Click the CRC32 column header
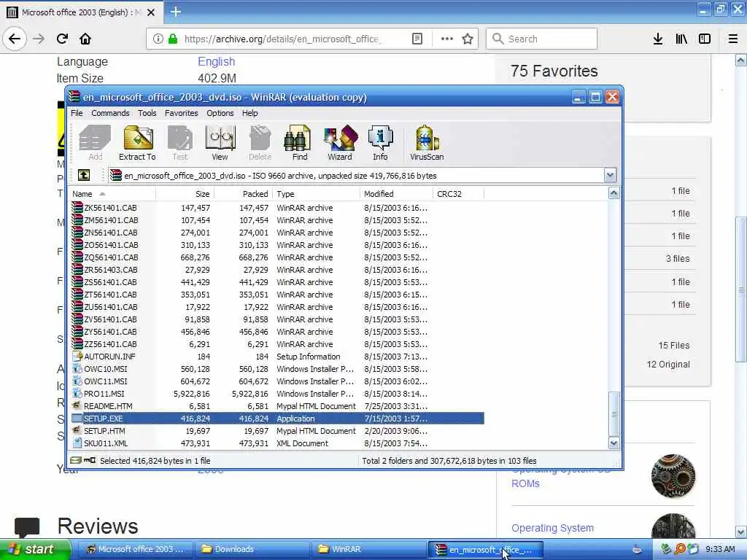This screenshot has width=747, height=560. point(458,194)
